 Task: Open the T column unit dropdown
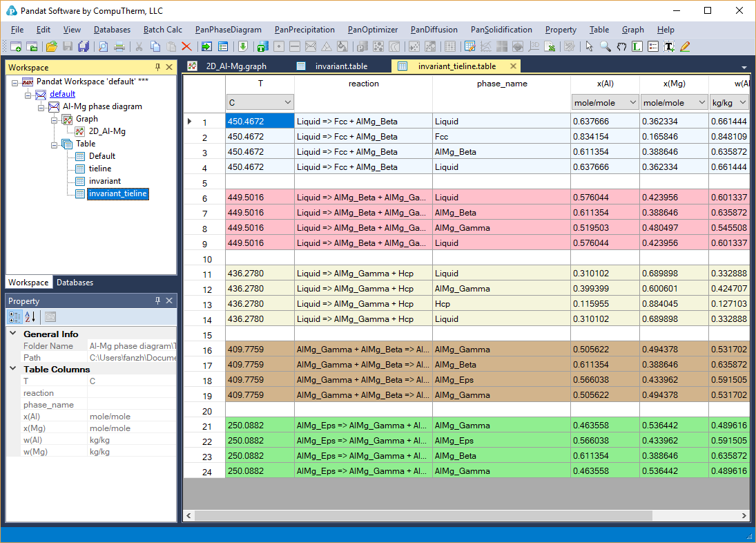[287, 102]
